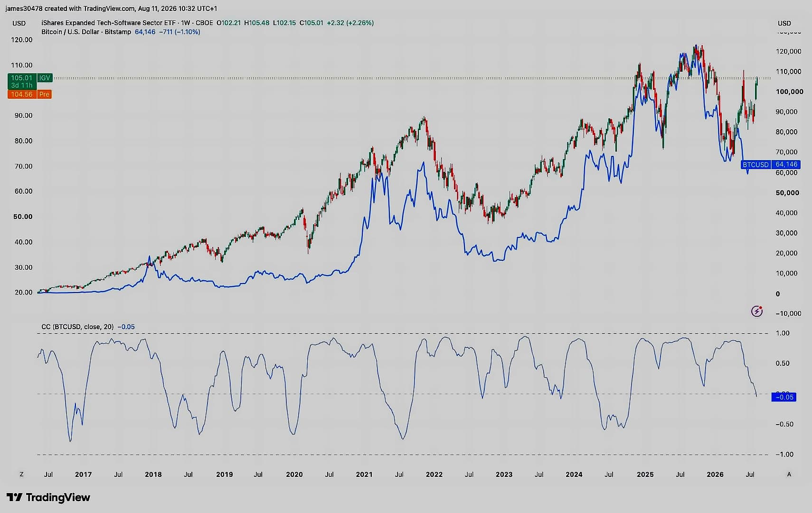This screenshot has width=812, height=513.
Task: Click the header text 'james30478 created with TradingView.com'
Action: coord(70,9)
